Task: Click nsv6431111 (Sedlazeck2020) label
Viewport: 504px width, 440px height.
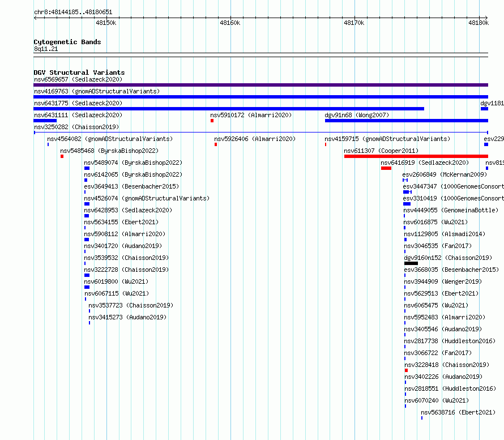Action: [x=78, y=115]
